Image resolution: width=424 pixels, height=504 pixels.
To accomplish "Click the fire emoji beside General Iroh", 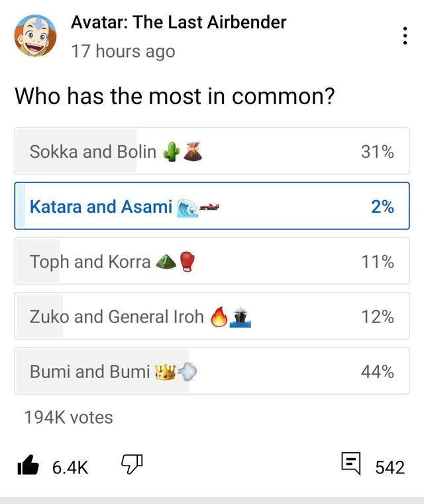I will coord(219,316).
